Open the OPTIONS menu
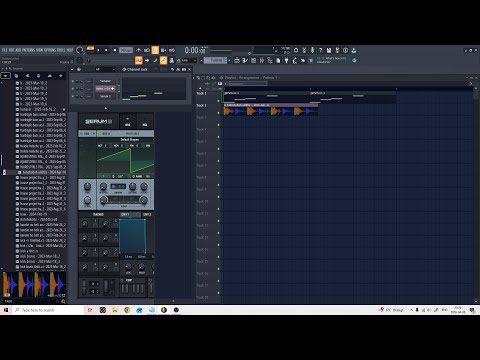The width and height of the screenshot is (480, 360). (50, 50)
